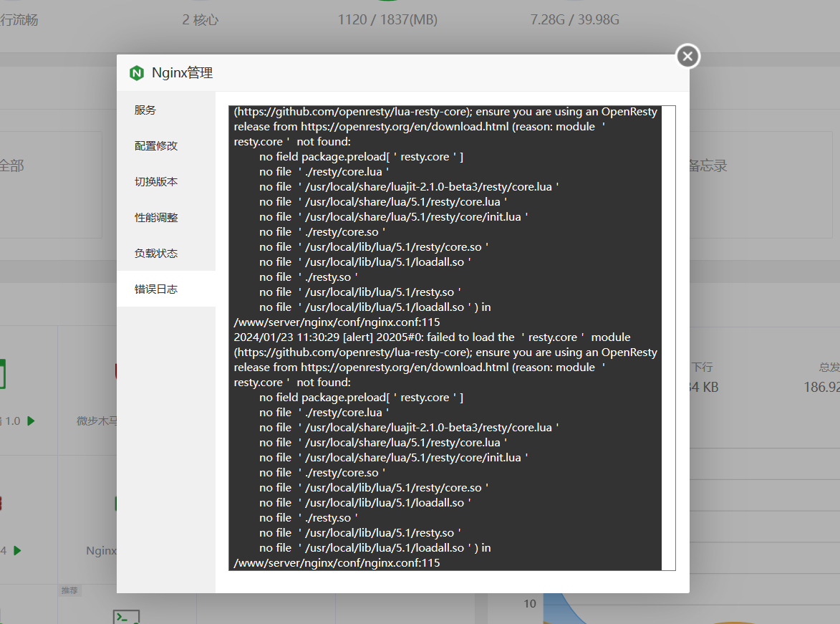Click the 2 核心 CPU label
Viewport: 840px width, 624px height.
[201, 20]
